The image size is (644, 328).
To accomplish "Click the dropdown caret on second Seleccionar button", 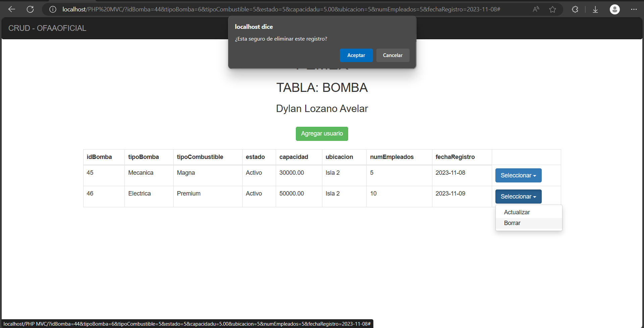I will point(535,196).
